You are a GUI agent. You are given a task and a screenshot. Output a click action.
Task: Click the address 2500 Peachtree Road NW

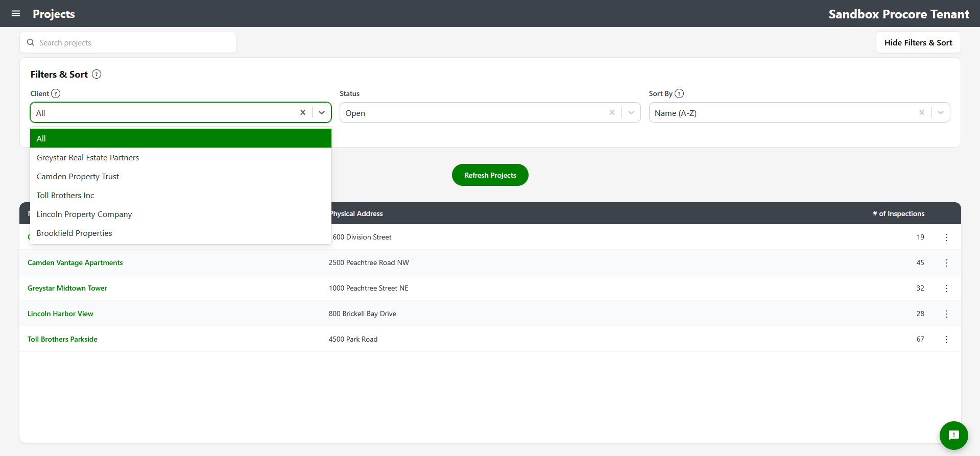coord(369,262)
